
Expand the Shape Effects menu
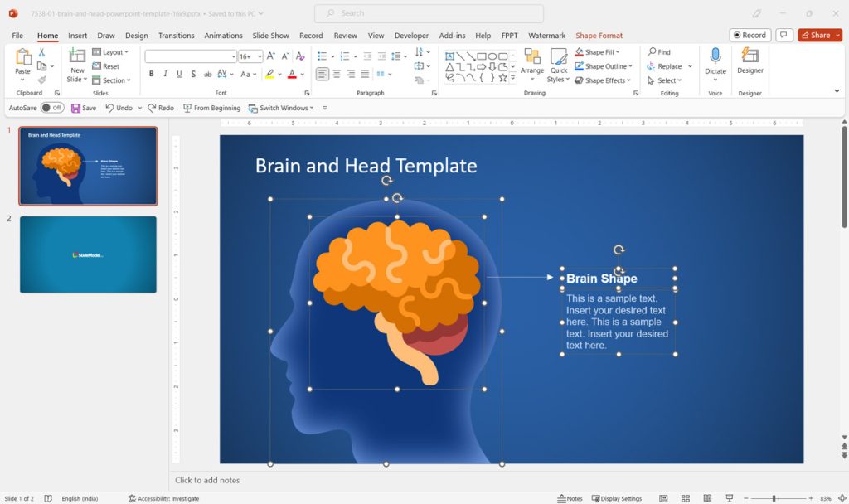tap(605, 80)
